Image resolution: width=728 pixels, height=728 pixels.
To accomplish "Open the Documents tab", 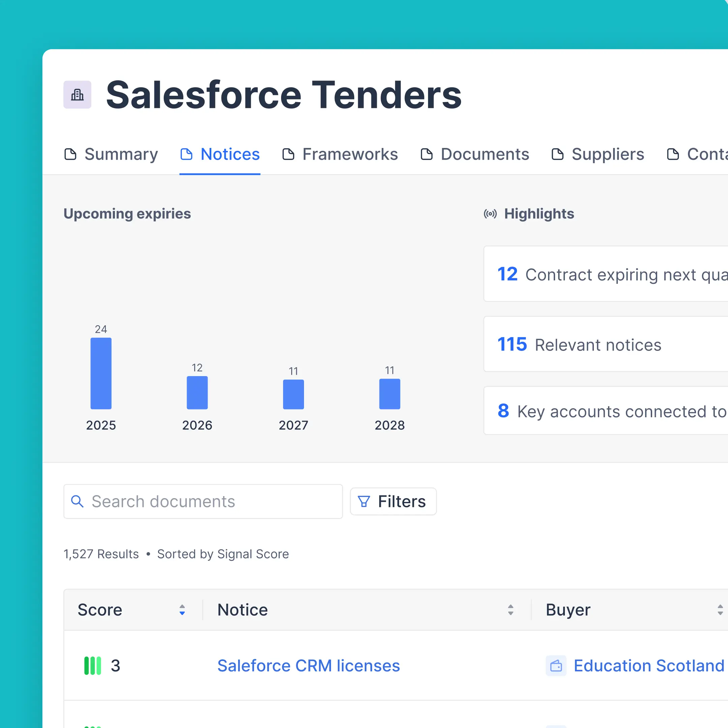I will [475, 154].
